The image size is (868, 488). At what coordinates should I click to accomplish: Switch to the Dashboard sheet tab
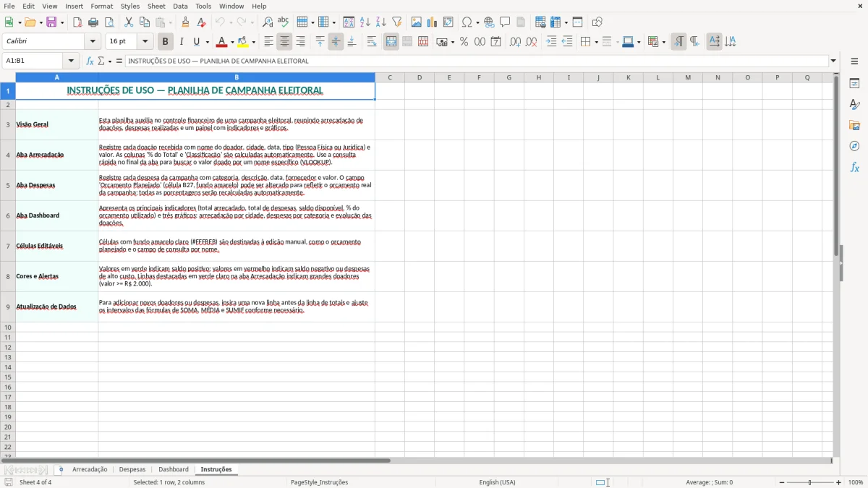[x=174, y=470]
